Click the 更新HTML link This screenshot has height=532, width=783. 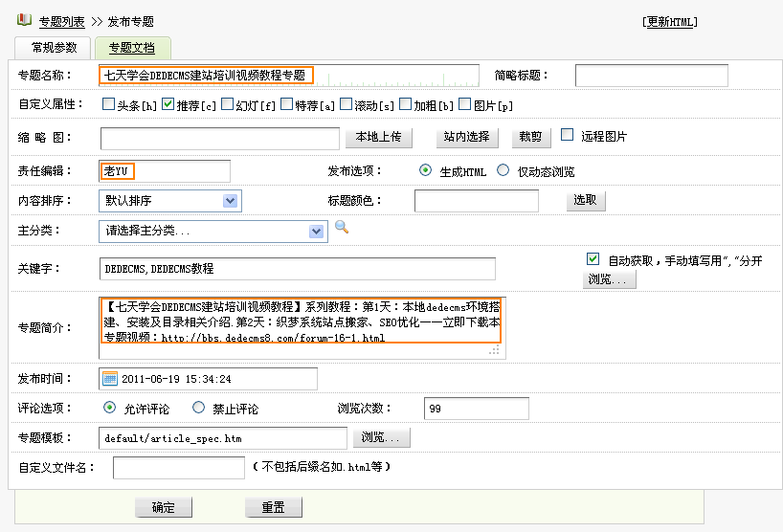(x=670, y=22)
